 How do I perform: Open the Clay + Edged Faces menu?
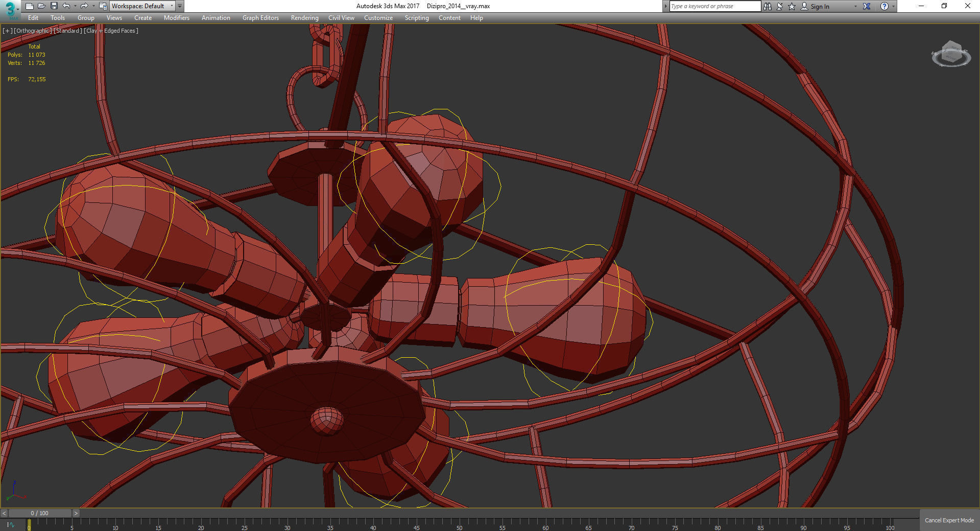[111, 31]
